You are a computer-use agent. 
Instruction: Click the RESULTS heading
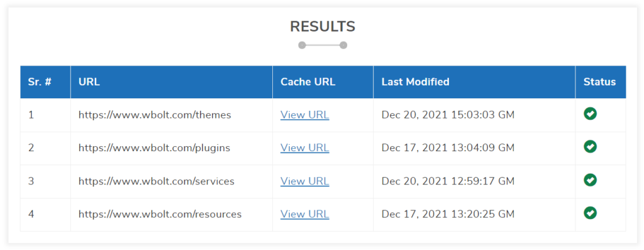(x=323, y=26)
